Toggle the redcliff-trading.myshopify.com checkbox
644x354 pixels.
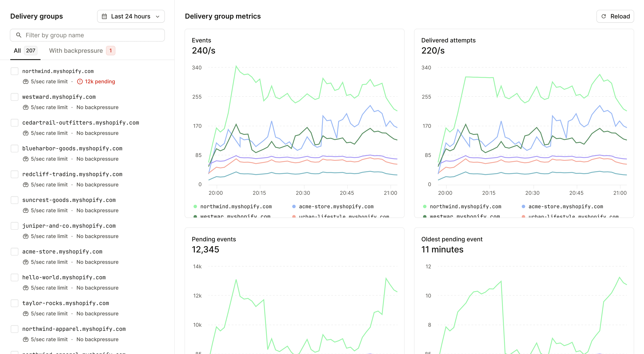(x=14, y=174)
